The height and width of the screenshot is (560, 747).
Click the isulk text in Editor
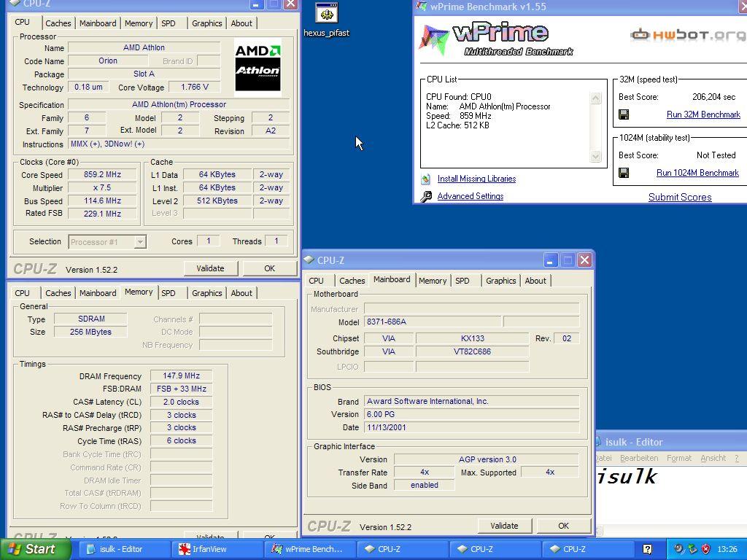[x=627, y=477]
